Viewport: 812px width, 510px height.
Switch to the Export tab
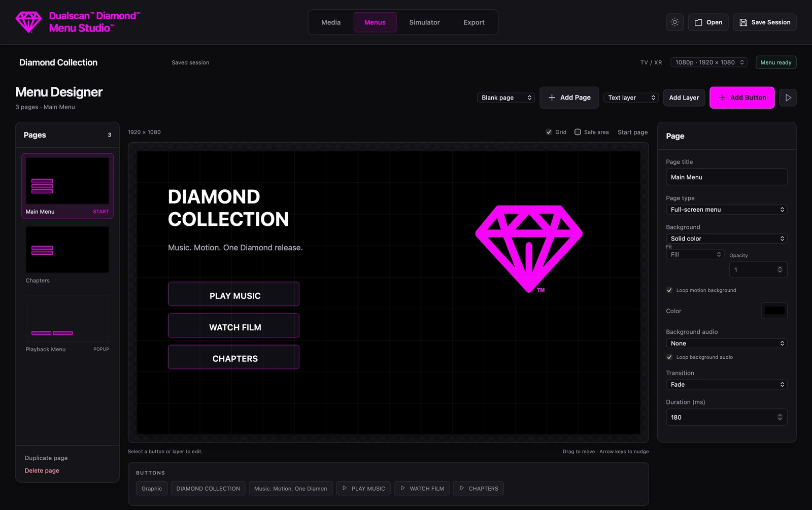coord(474,22)
